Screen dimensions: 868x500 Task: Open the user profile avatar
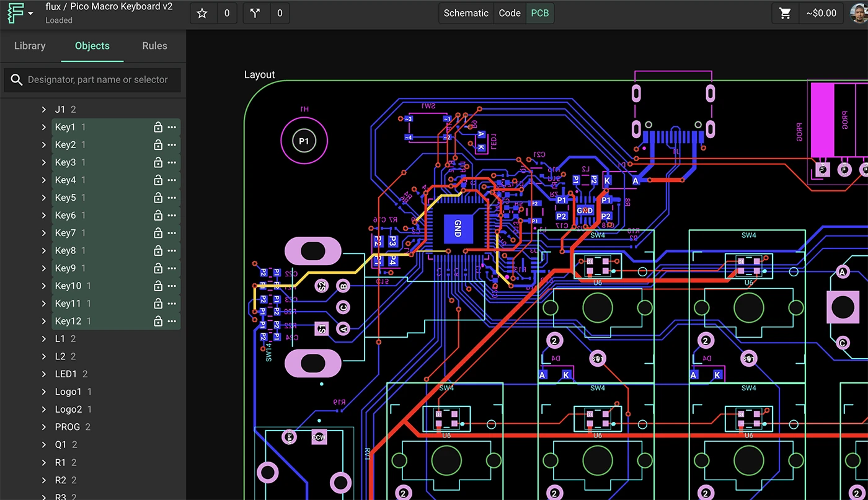pos(860,13)
